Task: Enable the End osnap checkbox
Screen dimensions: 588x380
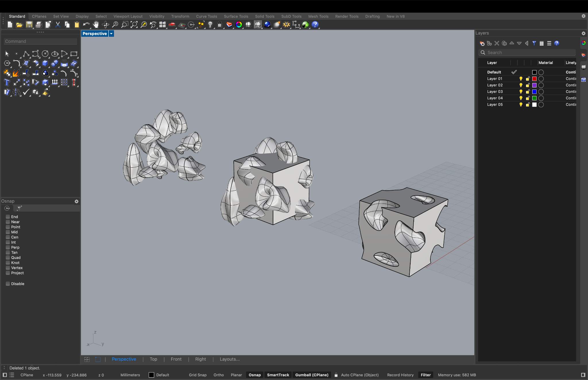Action: [8, 217]
